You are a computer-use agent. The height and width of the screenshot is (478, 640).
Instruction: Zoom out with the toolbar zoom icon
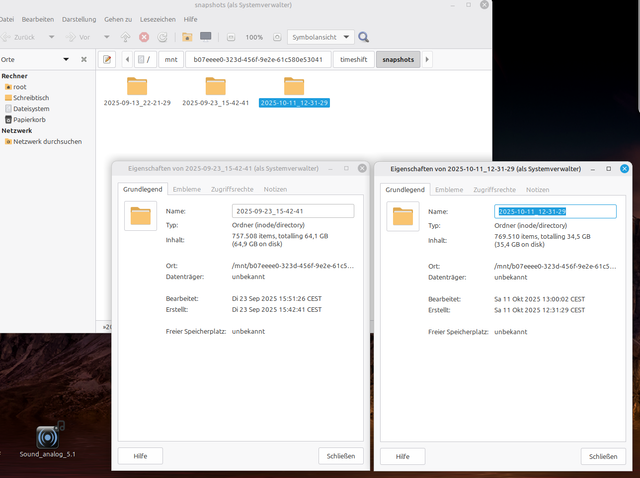click(x=231, y=37)
